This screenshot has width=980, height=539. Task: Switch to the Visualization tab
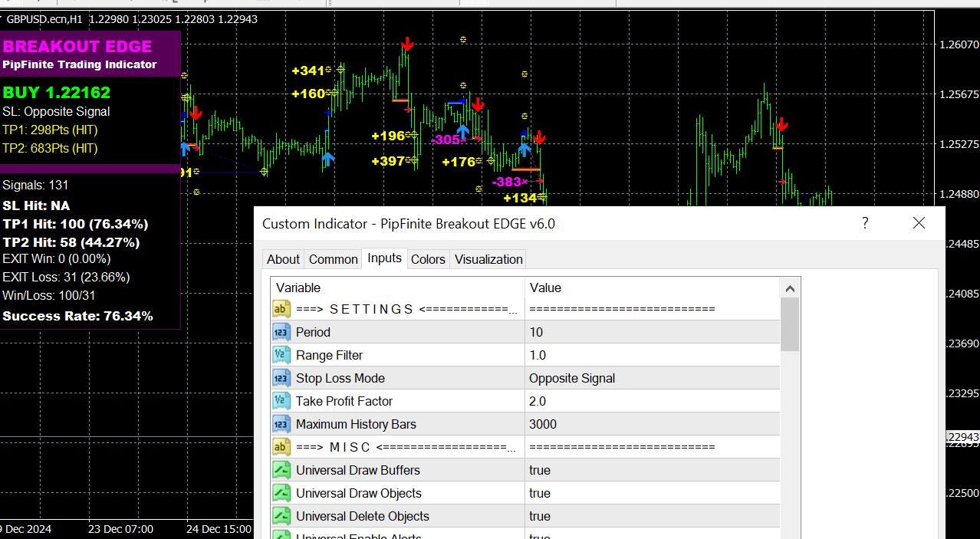click(488, 259)
